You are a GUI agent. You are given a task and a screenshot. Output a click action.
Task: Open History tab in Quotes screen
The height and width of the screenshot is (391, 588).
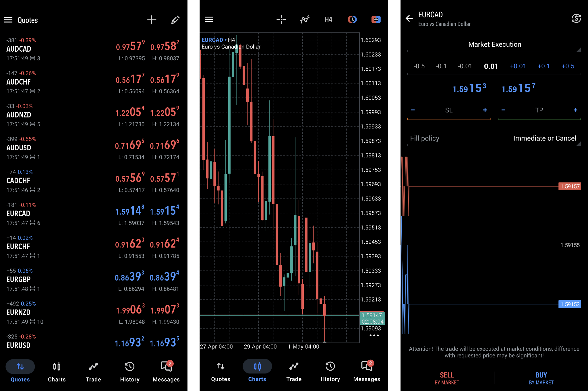pos(130,371)
